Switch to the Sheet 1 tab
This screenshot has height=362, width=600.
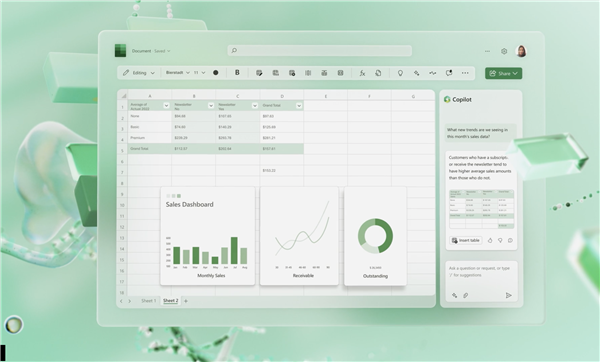point(148,301)
